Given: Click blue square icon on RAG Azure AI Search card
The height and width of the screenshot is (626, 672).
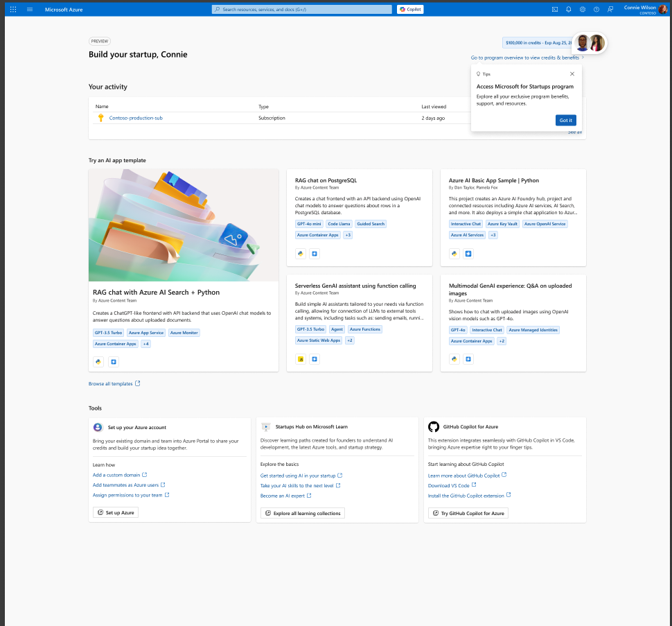Looking at the screenshot, I should [x=114, y=362].
